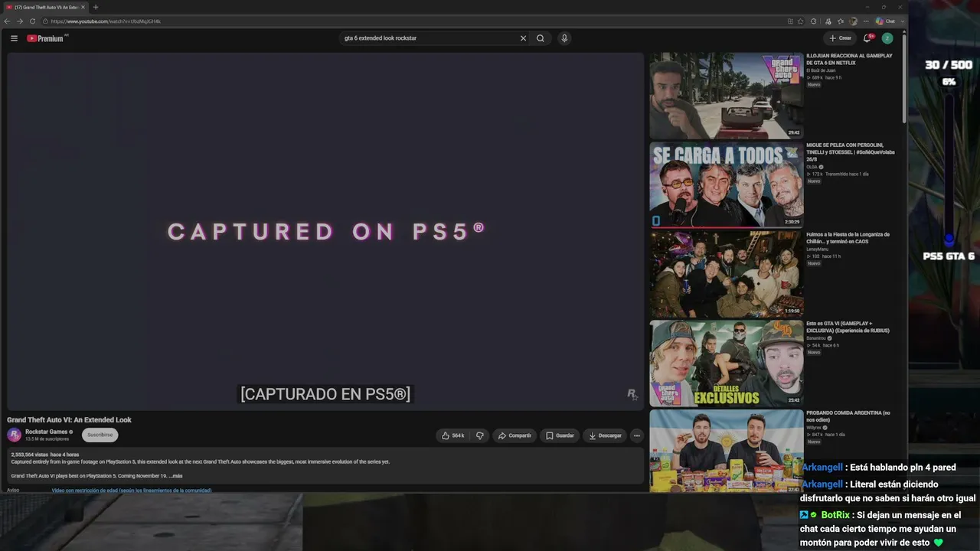Open the DETALLES EXCLUSIVOS video thumbnail
Screen dimensions: 980x551
(x=727, y=363)
